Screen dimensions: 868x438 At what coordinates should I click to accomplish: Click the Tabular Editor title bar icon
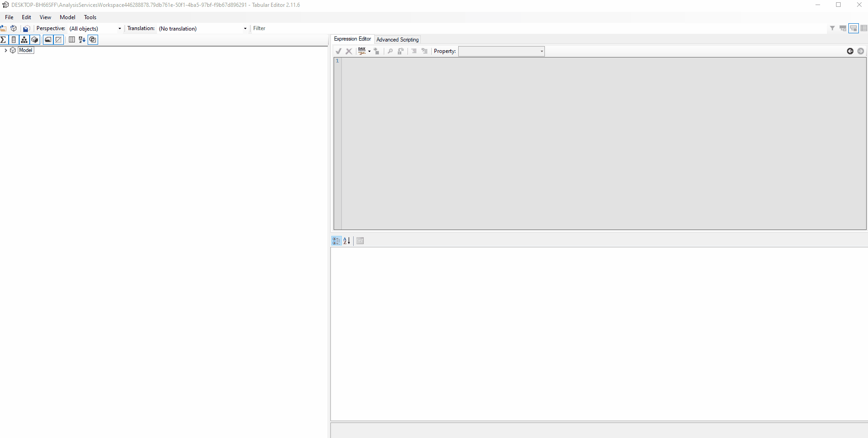coord(5,5)
